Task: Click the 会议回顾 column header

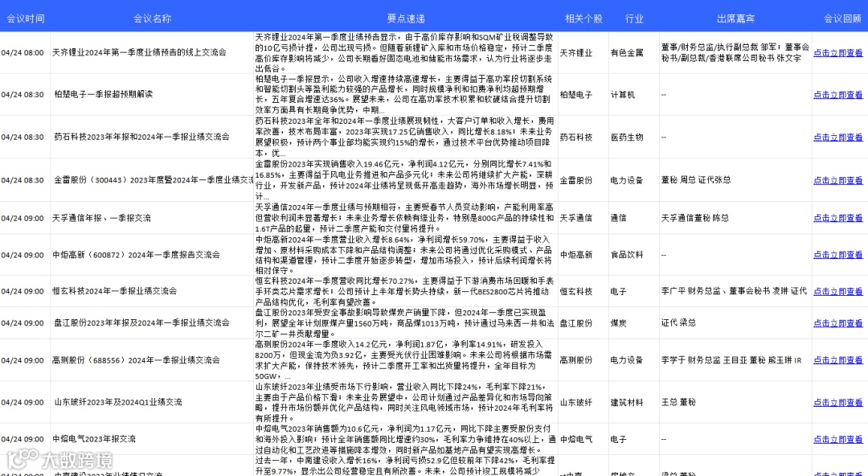Action: pyautogui.click(x=842, y=18)
